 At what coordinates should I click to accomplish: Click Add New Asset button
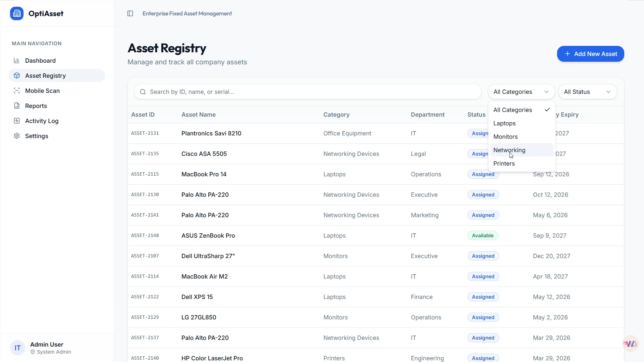(x=590, y=54)
